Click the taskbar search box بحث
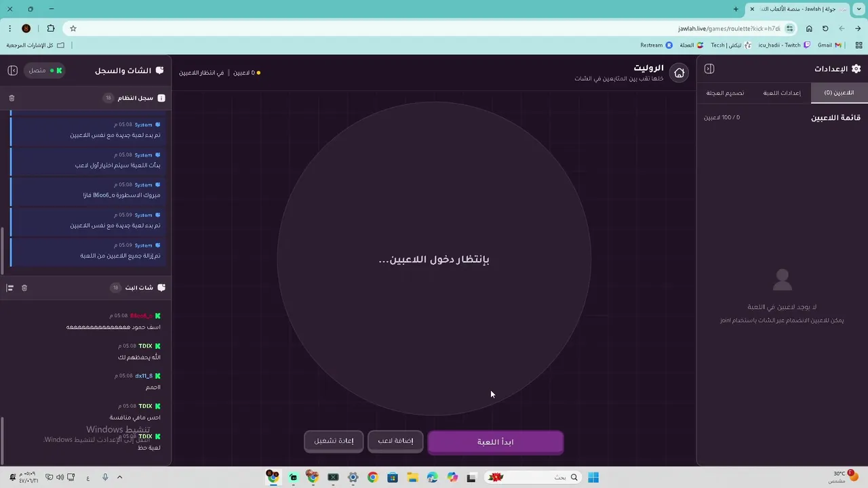 [x=534, y=477]
